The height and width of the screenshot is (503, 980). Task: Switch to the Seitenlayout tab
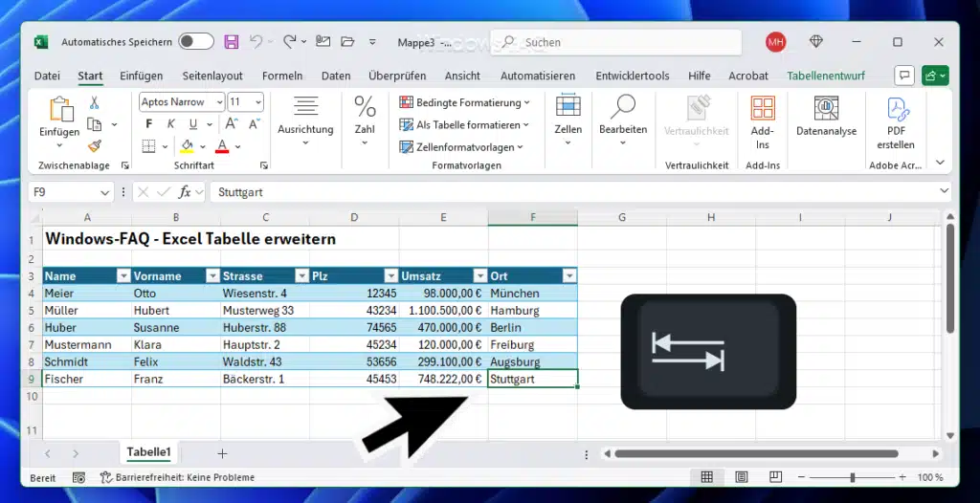pyautogui.click(x=212, y=76)
